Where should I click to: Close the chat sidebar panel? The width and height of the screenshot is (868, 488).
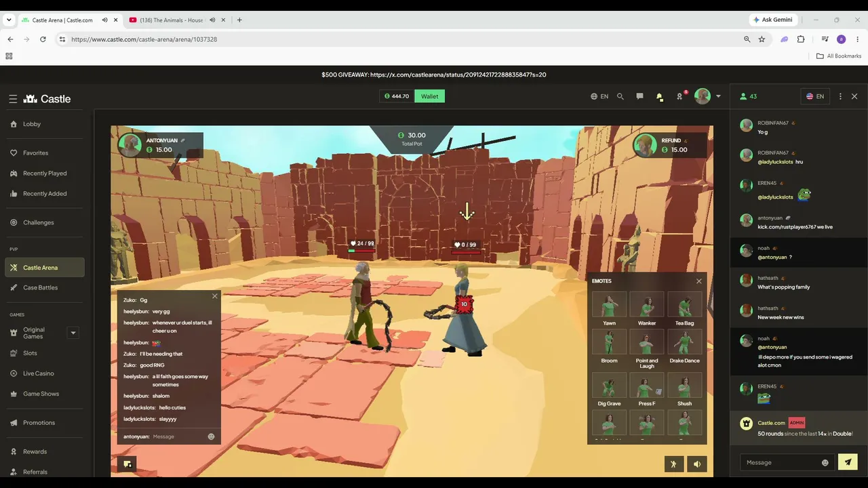coord(854,96)
